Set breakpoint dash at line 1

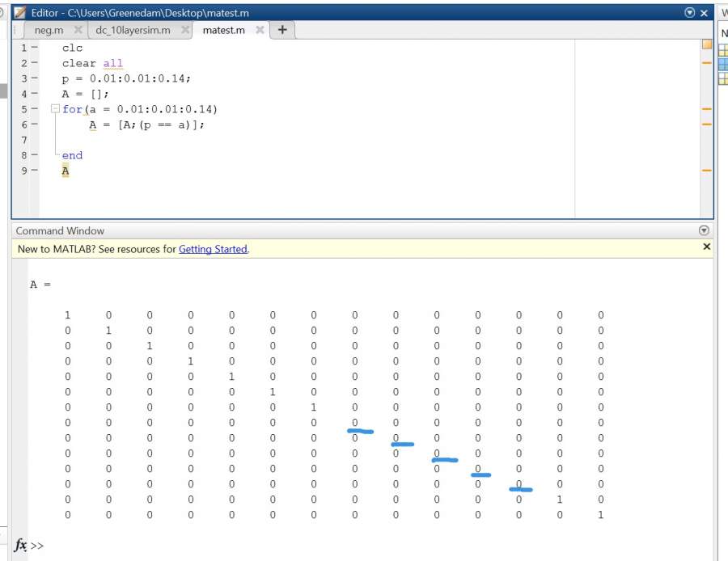(34, 48)
